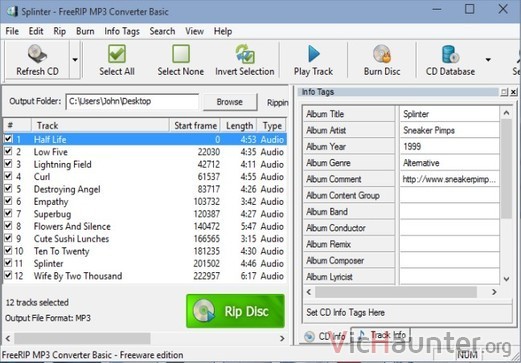Image resolution: width=521 pixels, height=363 pixels.
Task: Click the FreeRIP app icon in title bar
Action: [12, 11]
